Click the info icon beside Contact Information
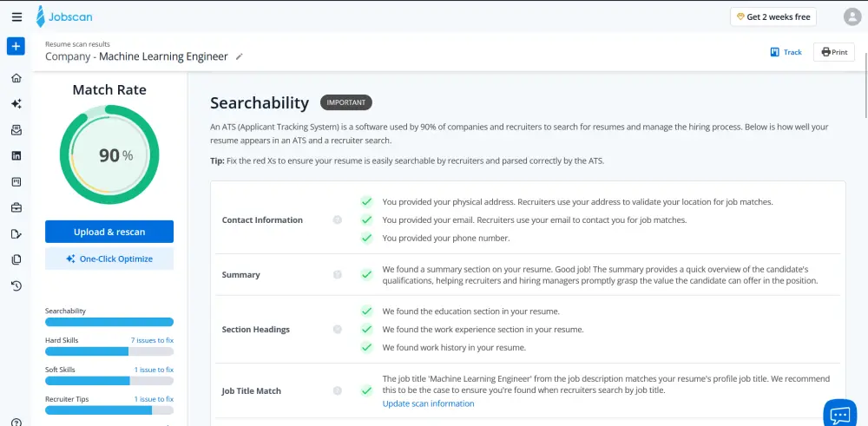Image resolution: width=868 pixels, height=426 pixels. (338, 220)
